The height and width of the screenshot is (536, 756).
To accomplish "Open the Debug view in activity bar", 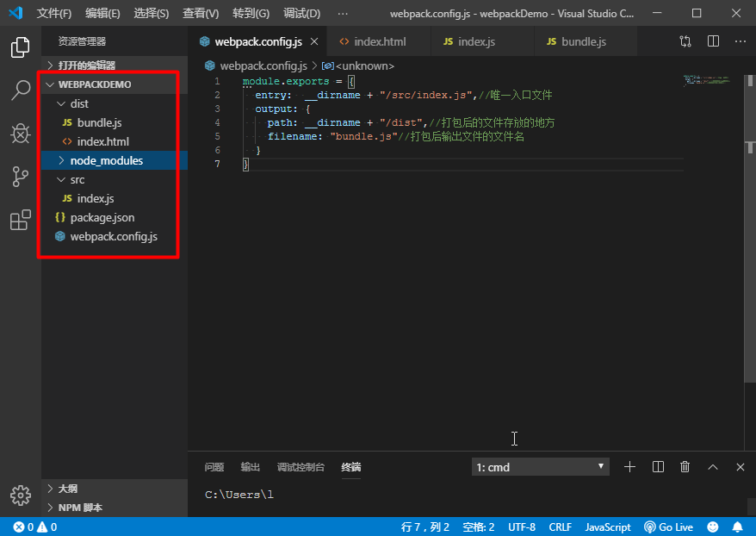I will click(x=21, y=134).
